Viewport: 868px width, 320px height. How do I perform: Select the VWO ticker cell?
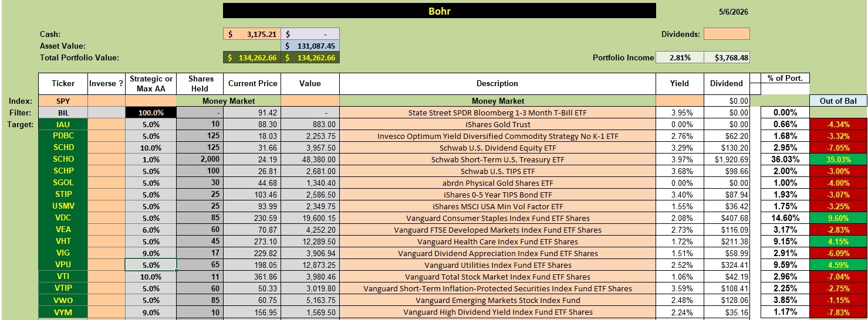coord(63,300)
